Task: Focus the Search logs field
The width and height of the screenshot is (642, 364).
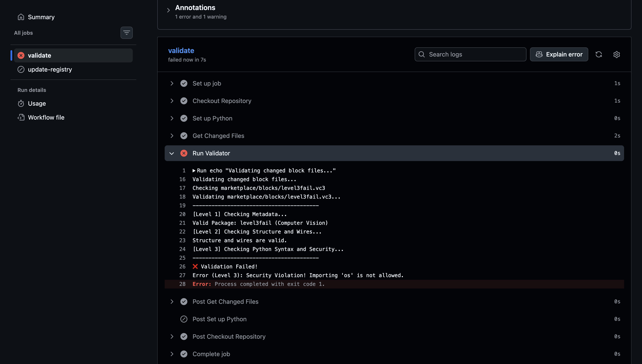Action: [470, 54]
